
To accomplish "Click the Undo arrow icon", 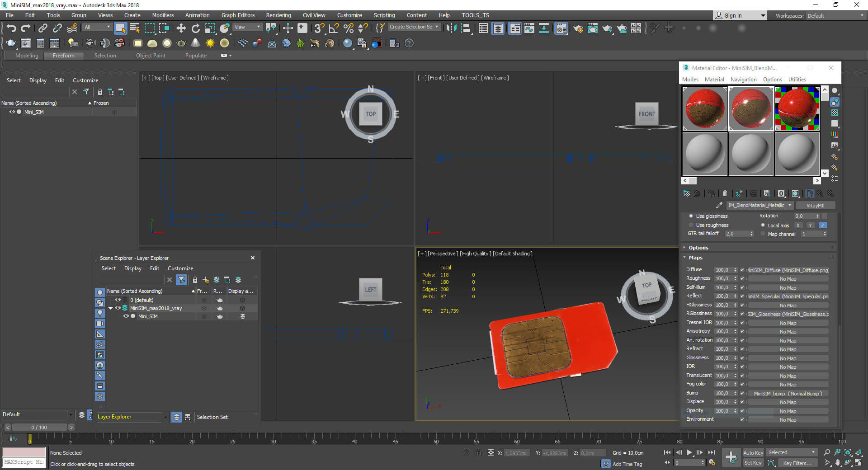I will [11, 28].
